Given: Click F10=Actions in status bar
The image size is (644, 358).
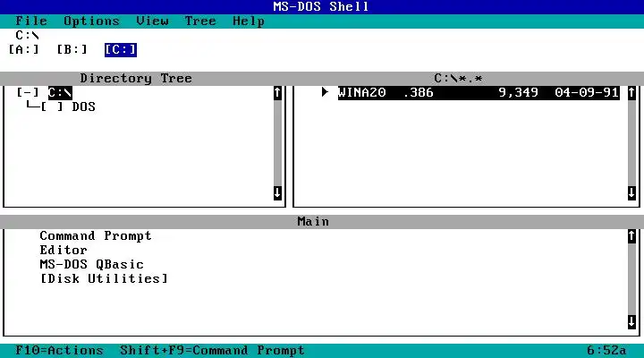Looking at the screenshot, I should pyautogui.click(x=60, y=350).
